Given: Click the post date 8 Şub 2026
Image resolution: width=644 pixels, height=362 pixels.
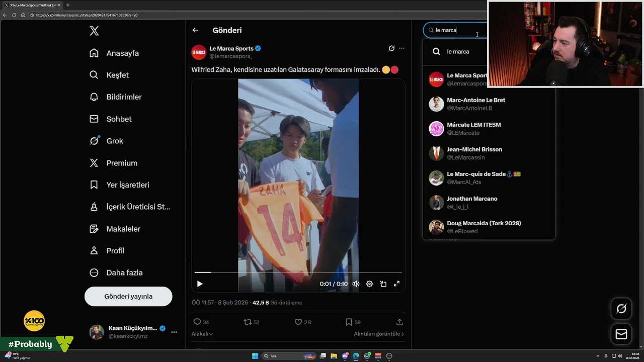Looking at the screenshot, I should click(x=233, y=303).
